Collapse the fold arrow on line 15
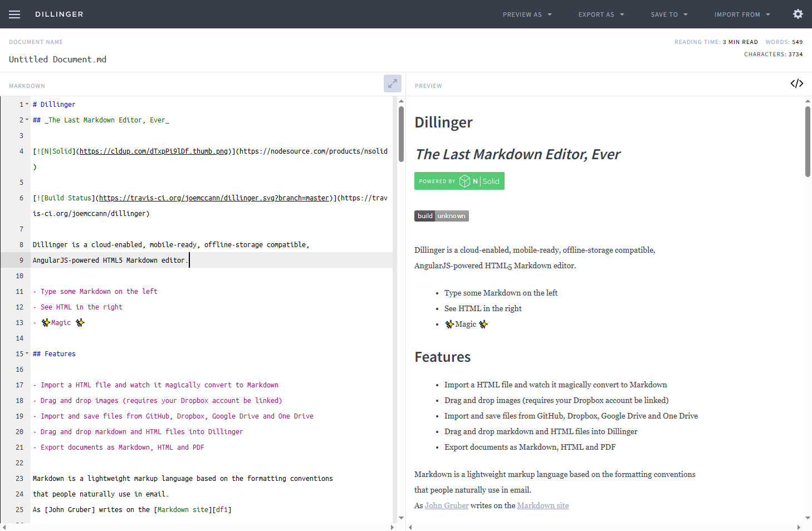The height and width of the screenshot is (531, 812). (27, 353)
